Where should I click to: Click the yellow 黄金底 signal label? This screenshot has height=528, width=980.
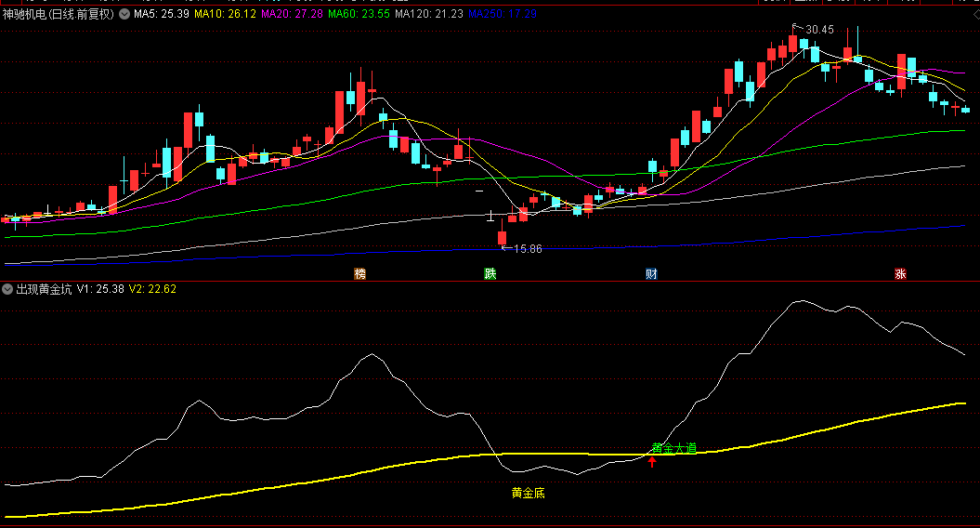pos(529,493)
